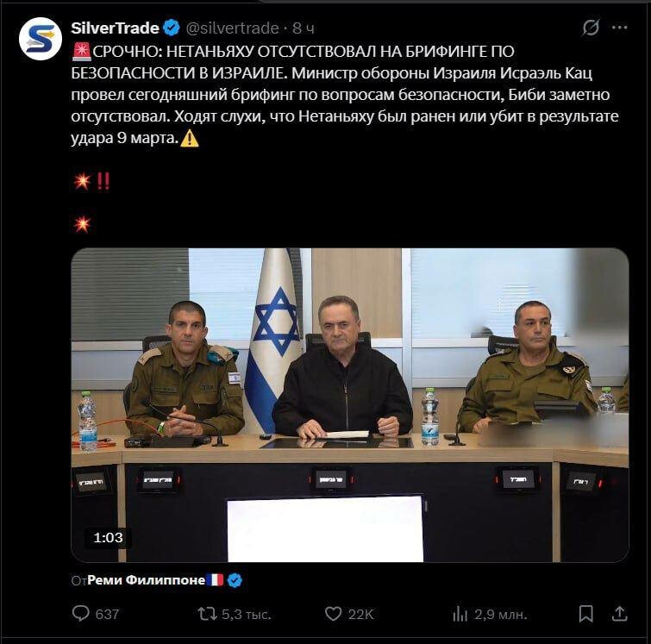651x644 pixels.
Task: Click the verified badge beside Реми Филиппоне
Action: click(x=235, y=580)
